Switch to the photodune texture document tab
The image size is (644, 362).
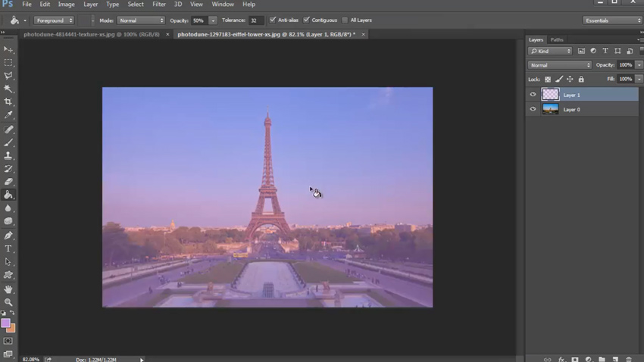coord(92,34)
